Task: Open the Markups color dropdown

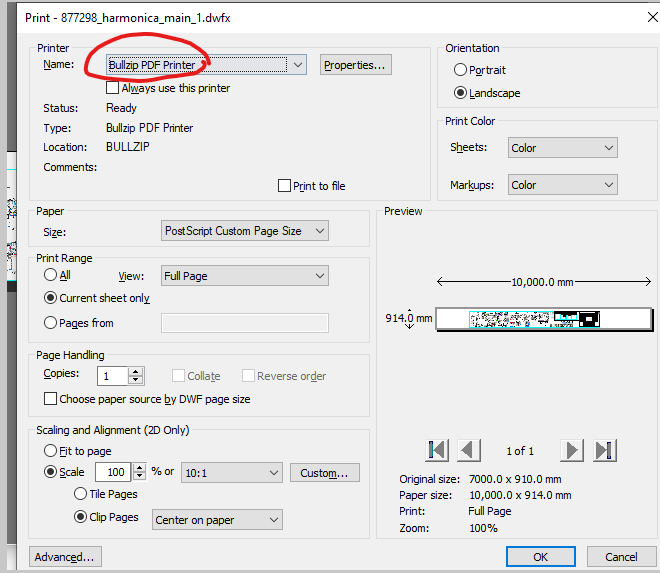Action: tap(562, 185)
